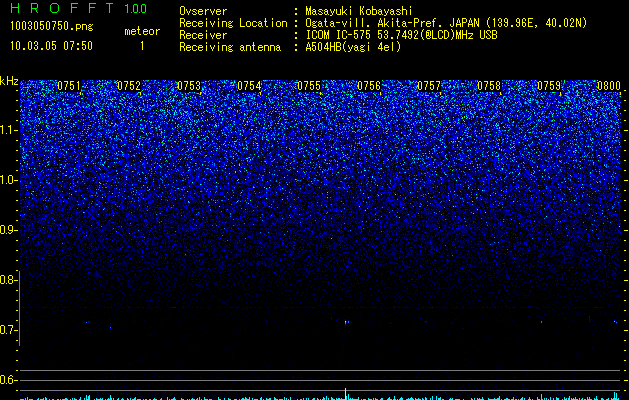The image size is (629, 400).
Task: Click the date stamp 10.03.05 07:50
Action: 51,46
